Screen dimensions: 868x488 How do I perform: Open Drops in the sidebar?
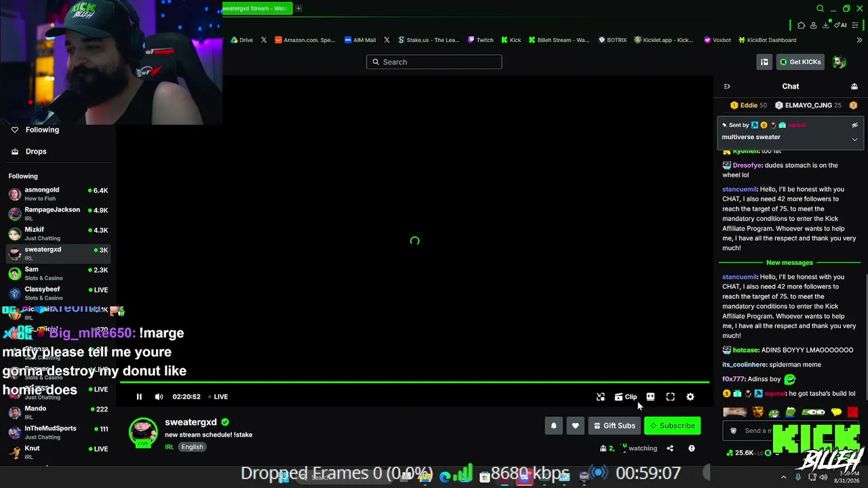[x=36, y=151]
